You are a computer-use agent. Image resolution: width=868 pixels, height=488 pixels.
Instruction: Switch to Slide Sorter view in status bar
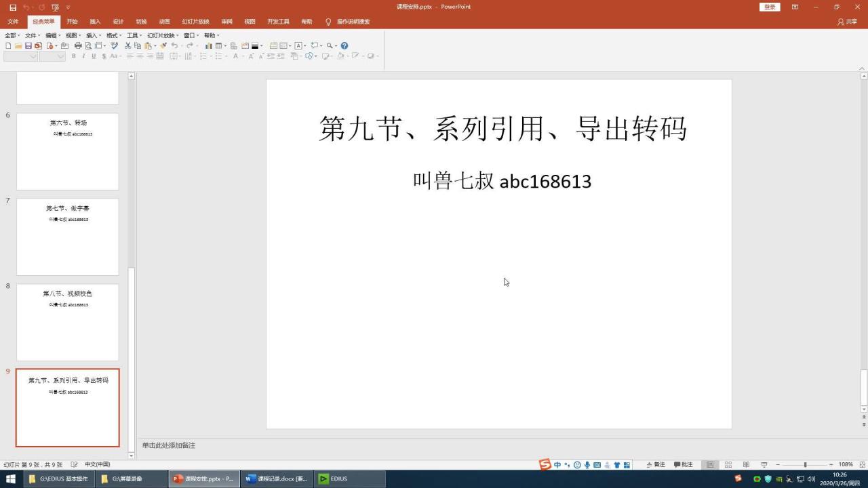point(729,464)
